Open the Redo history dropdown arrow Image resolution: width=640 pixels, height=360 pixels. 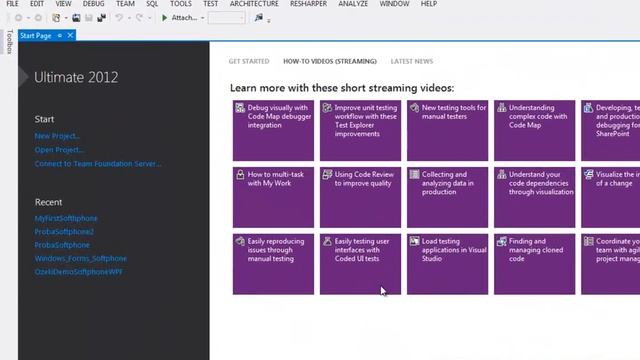pos(149,18)
